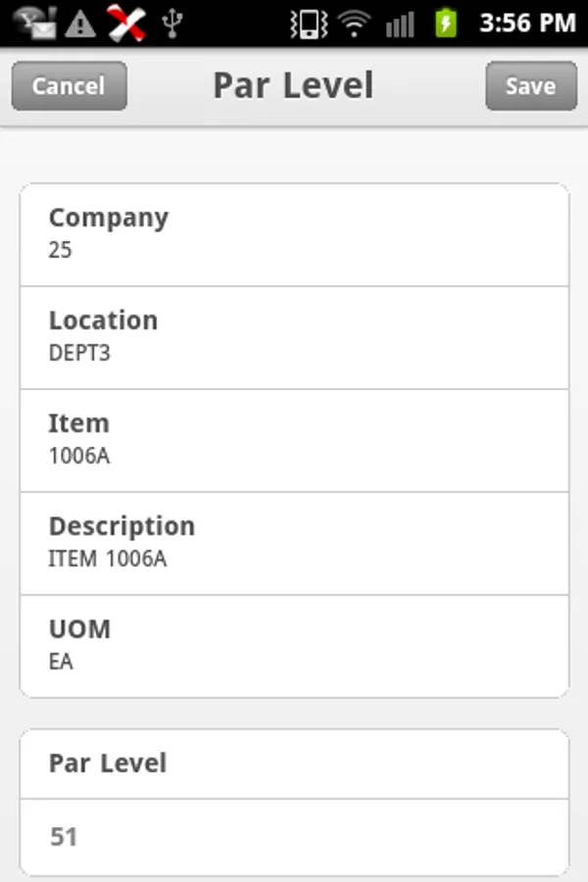588x882 pixels.
Task: Select the Item row showing 1006A
Action: point(294,440)
